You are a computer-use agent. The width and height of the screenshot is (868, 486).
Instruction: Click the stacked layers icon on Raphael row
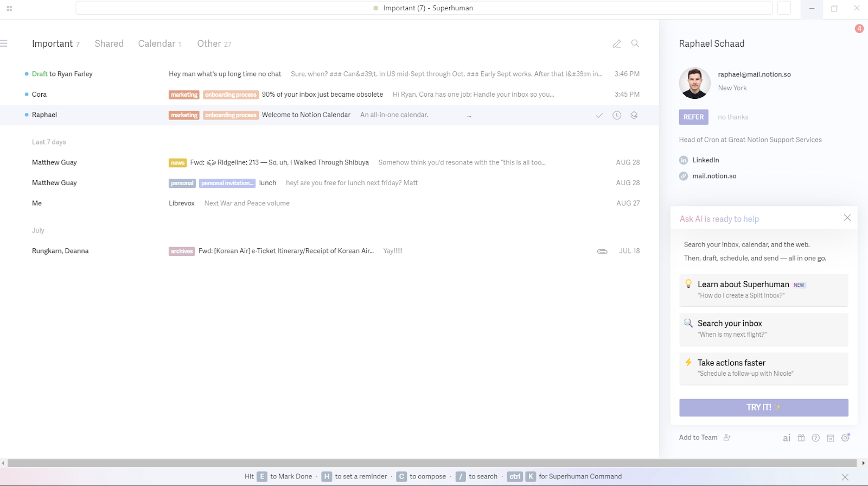634,115
